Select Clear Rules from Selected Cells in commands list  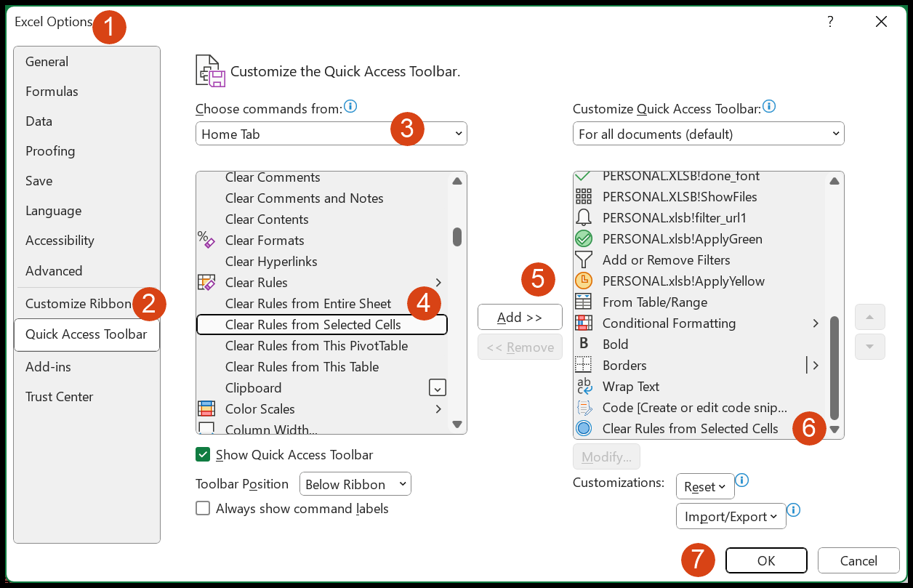(322, 325)
